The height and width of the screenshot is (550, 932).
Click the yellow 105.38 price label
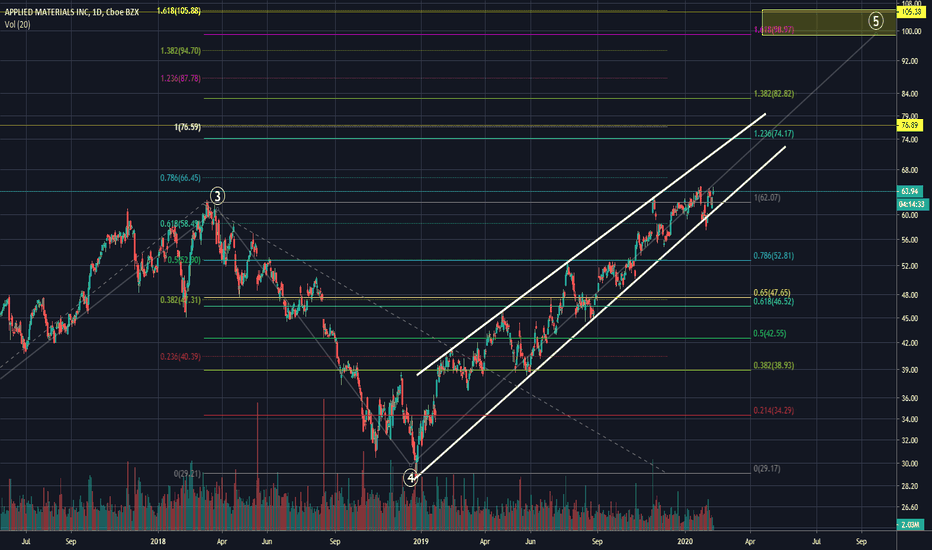pyautogui.click(x=911, y=12)
